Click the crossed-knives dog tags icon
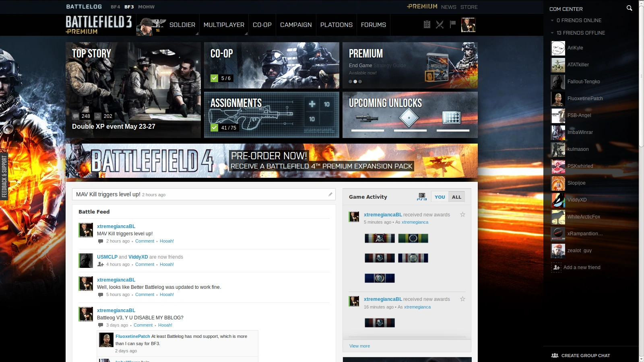 (x=440, y=25)
